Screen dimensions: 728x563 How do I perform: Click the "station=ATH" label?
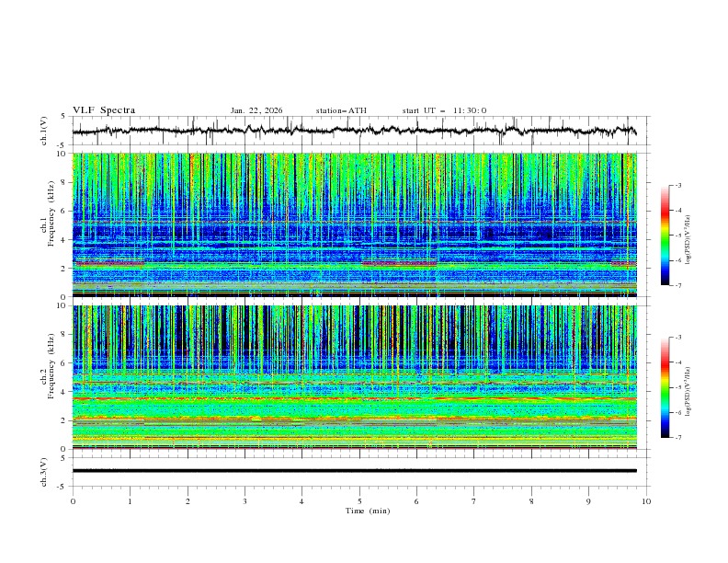point(341,110)
